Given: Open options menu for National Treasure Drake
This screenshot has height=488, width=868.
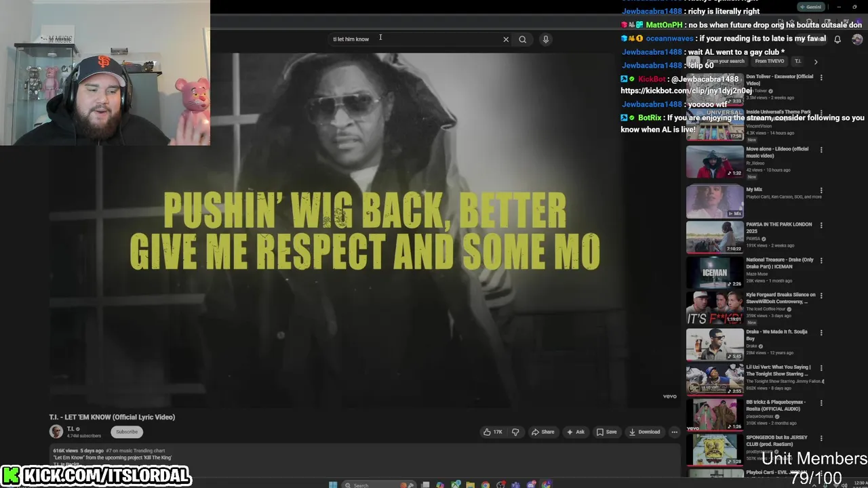Looking at the screenshot, I should (x=821, y=260).
